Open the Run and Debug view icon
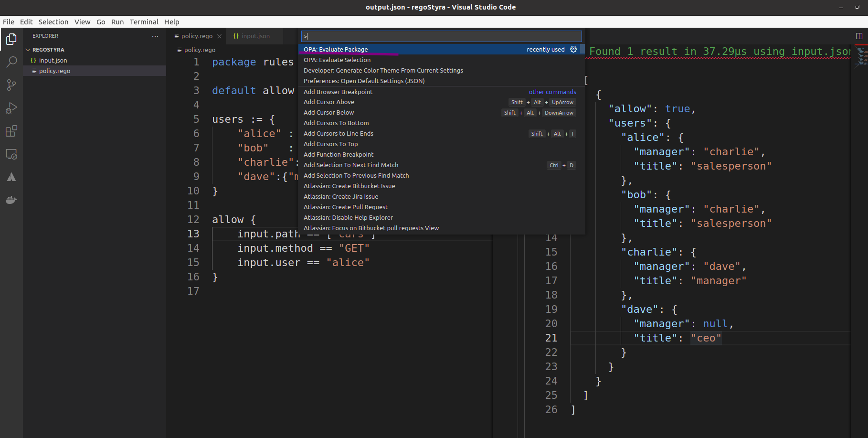868x438 pixels. pyautogui.click(x=11, y=108)
